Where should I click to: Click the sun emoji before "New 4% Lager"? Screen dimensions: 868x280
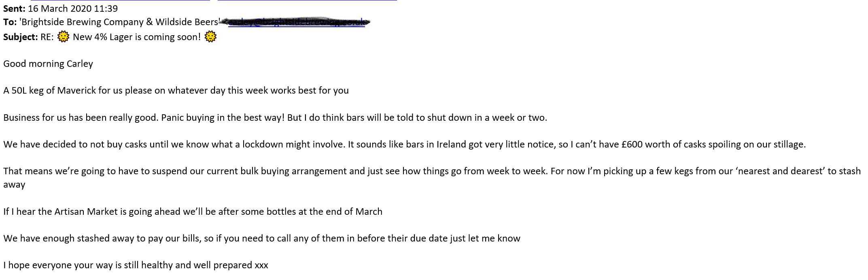coord(63,37)
